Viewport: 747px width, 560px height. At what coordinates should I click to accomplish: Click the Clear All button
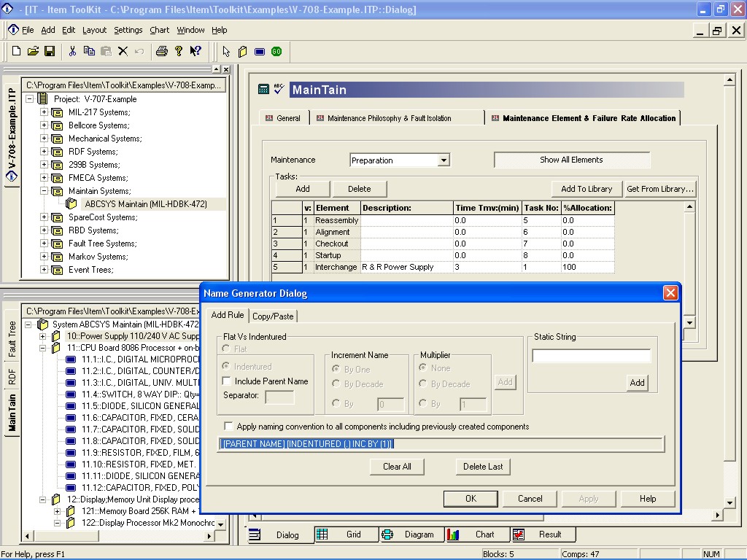coord(397,467)
